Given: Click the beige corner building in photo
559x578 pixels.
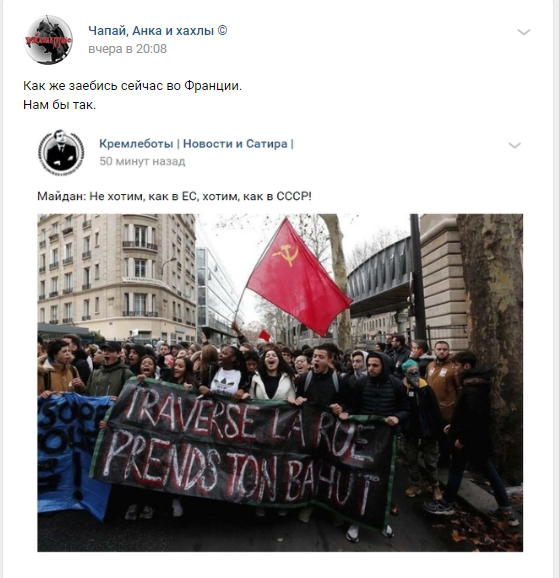Looking at the screenshot, I should (x=116, y=276).
